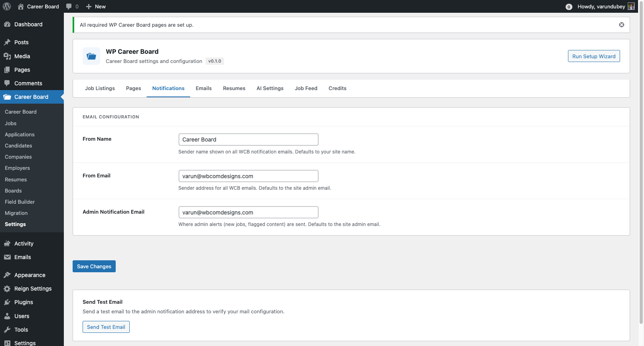
Task: Click the Activity icon in sidebar
Action: pyautogui.click(x=7, y=244)
